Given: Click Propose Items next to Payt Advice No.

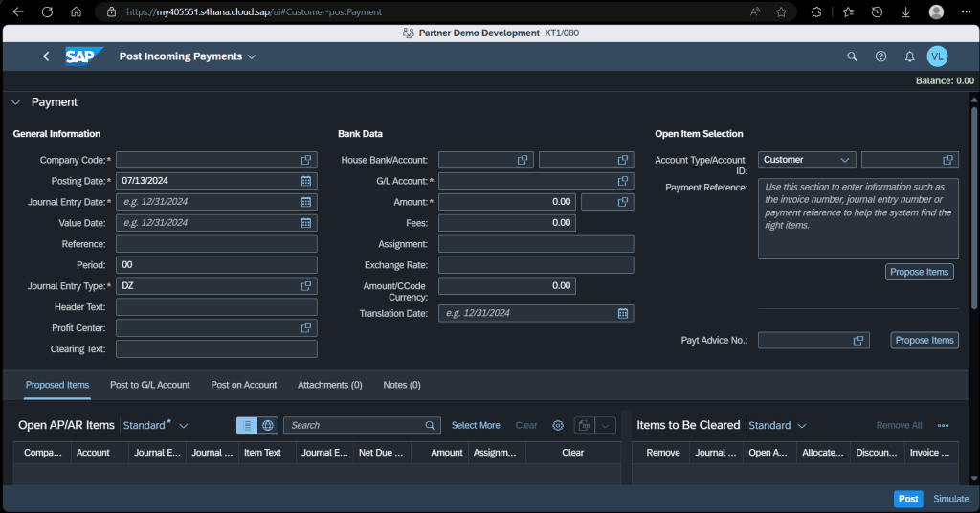Looking at the screenshot, I should [x=924, y=341].
